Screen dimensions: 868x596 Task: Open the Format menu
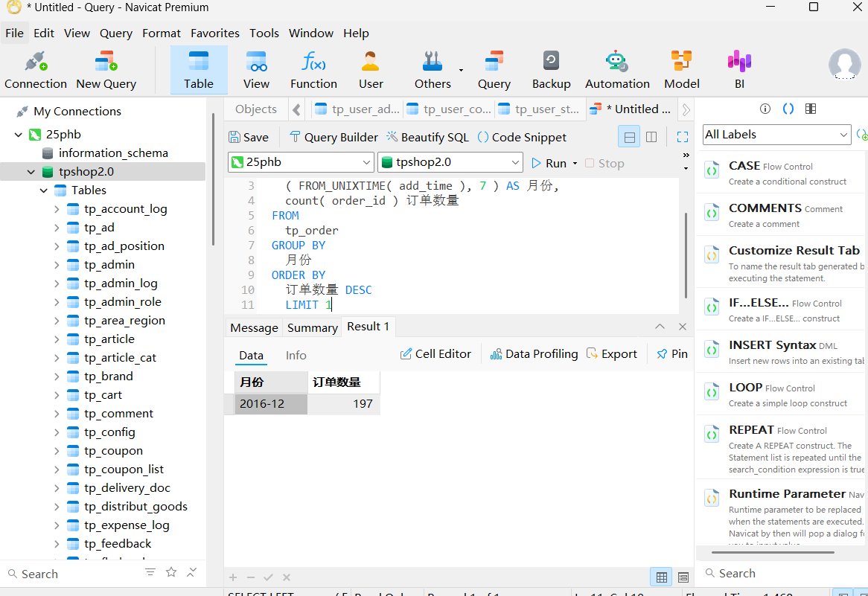(x=161, y=33)
